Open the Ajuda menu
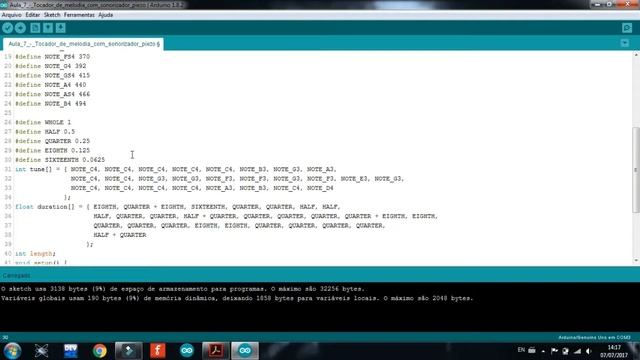Viewport: 640px width, 360px height. 106,15
